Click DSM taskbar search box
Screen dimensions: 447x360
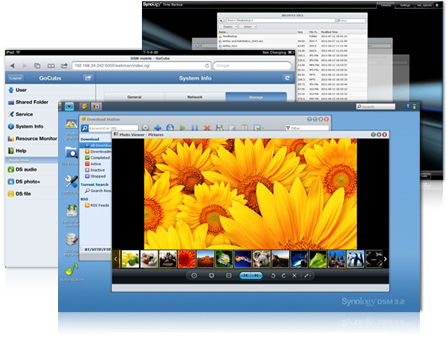point(376,106)
